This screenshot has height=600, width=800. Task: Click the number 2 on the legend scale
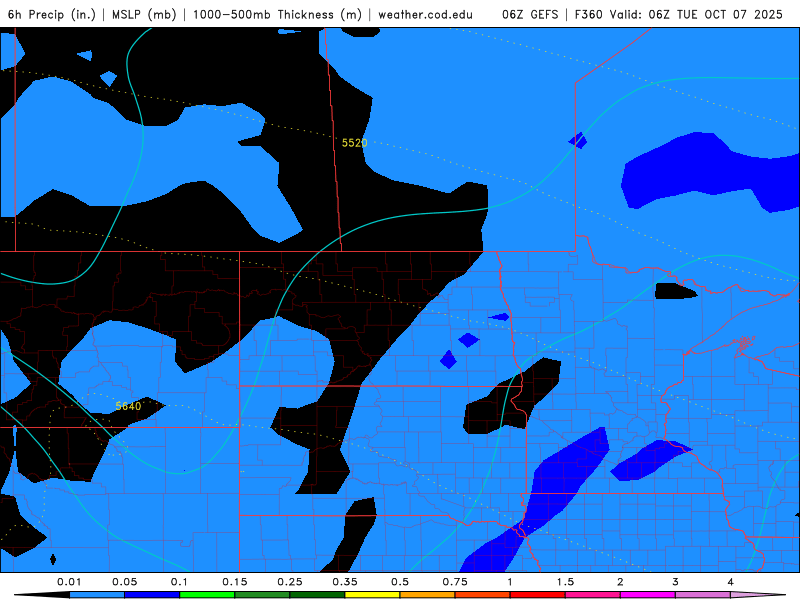(x=620, y=582)
